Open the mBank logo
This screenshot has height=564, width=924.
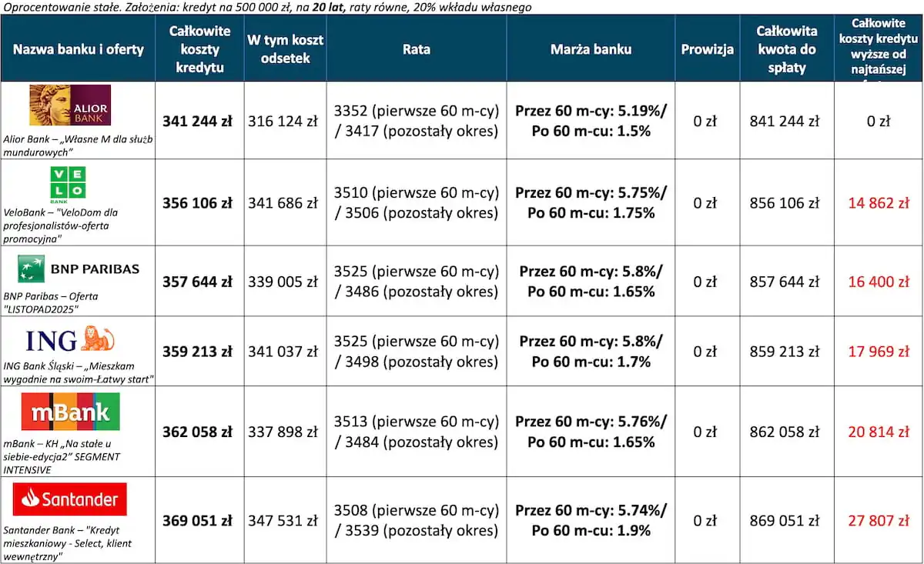70,412
